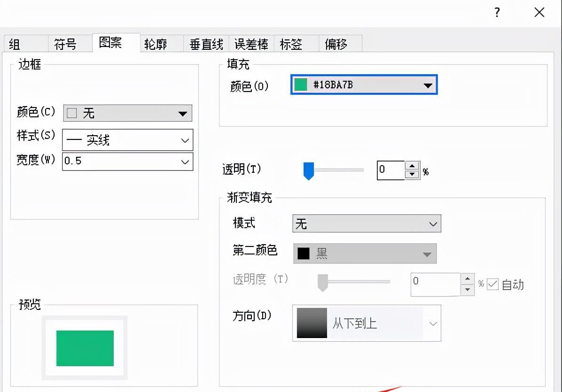Image resolution: width=562 pixels, height=392 pixels.
Task: Decrease 透明(T) value with down arrow
Action: point(412,174)
